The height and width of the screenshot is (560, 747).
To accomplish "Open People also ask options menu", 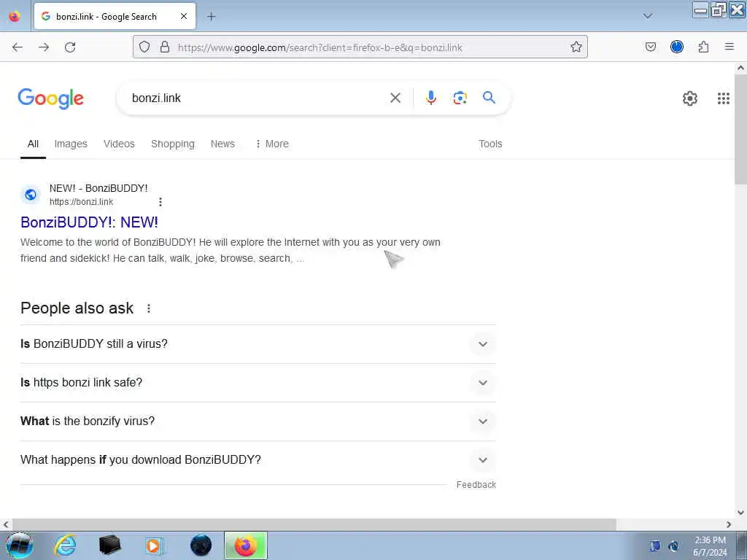I will (x=149, y=308).
